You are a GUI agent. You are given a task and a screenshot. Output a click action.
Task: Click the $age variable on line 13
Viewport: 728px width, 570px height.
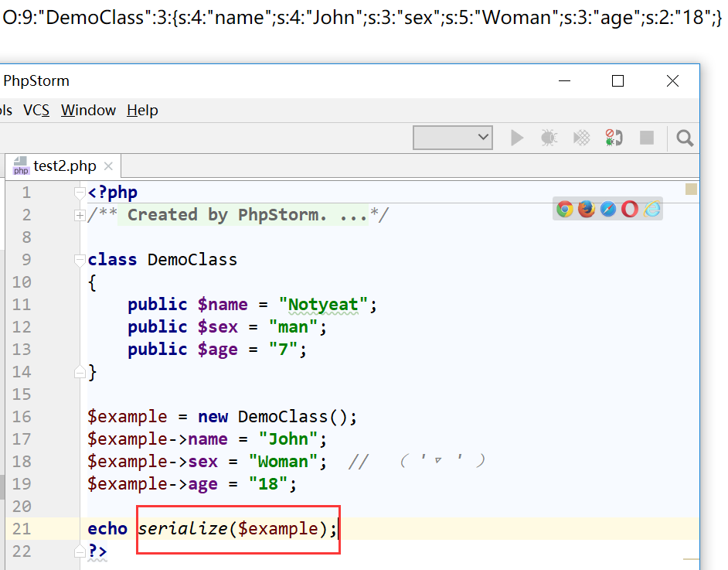tap(217, 350)
